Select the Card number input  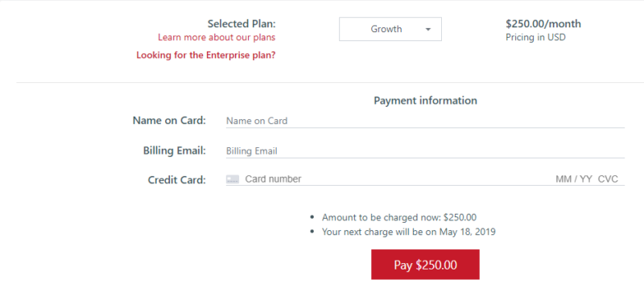coord(398,179)
